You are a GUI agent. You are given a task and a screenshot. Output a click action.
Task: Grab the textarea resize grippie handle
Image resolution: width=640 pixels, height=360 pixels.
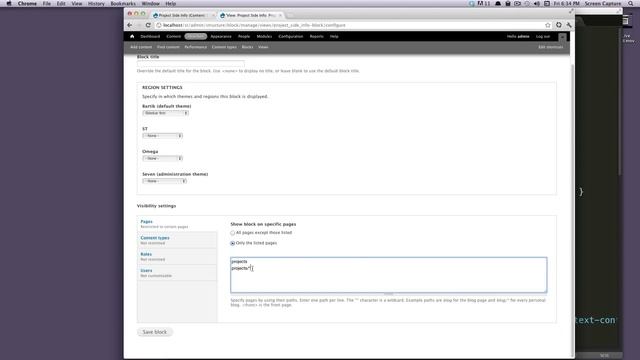coord(389,294)
